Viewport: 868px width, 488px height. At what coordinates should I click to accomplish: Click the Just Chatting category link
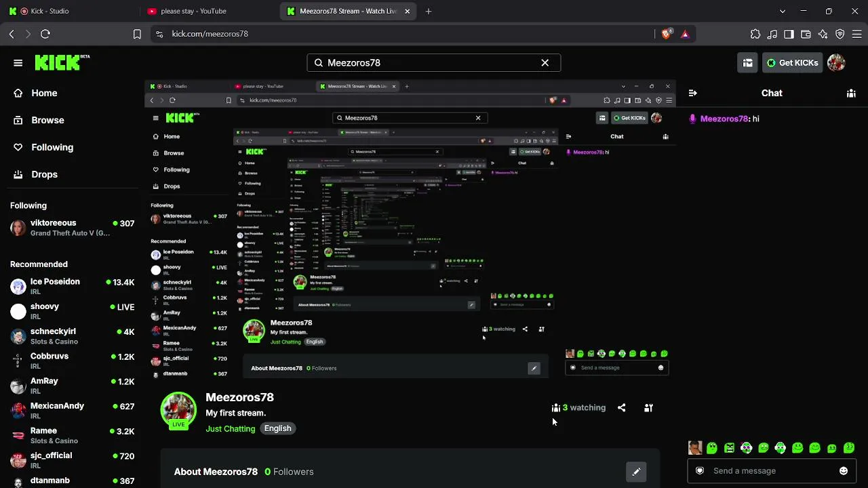(231, 428)
